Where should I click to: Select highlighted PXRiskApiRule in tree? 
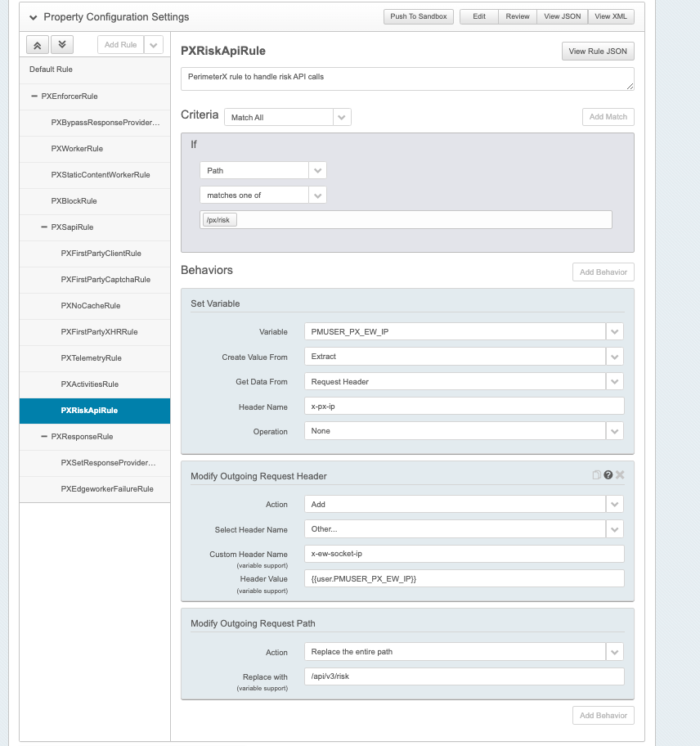click(95, 411)
